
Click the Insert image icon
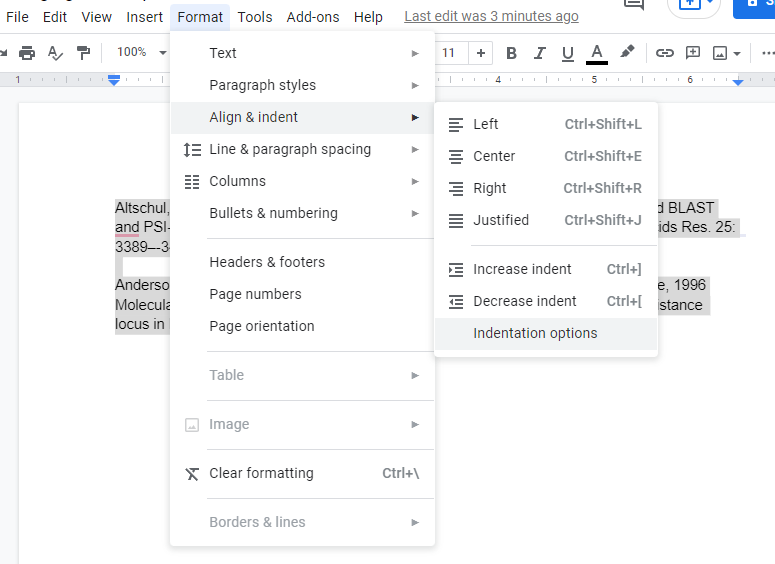(x=721, y=53)
